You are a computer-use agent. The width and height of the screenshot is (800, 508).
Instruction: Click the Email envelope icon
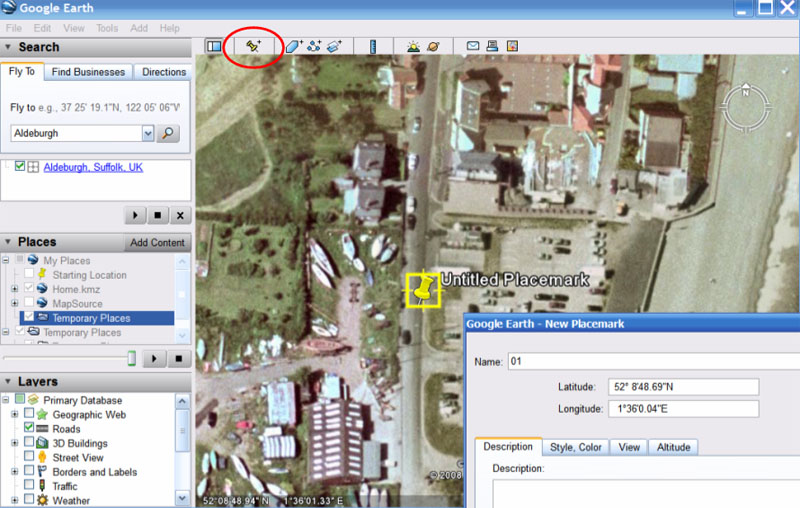[x=473, y=46]
